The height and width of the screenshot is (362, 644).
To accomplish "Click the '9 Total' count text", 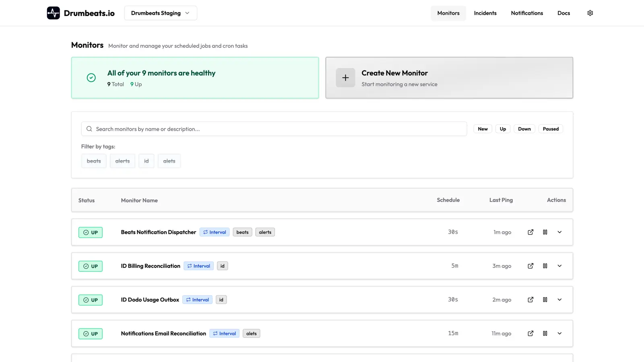I will (116, 84).
